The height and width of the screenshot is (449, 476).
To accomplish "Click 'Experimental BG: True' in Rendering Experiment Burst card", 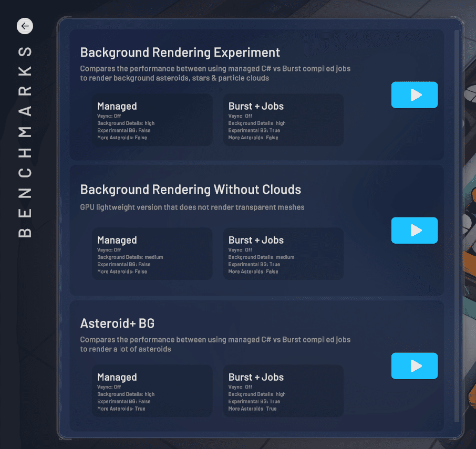I will (254, 130).
